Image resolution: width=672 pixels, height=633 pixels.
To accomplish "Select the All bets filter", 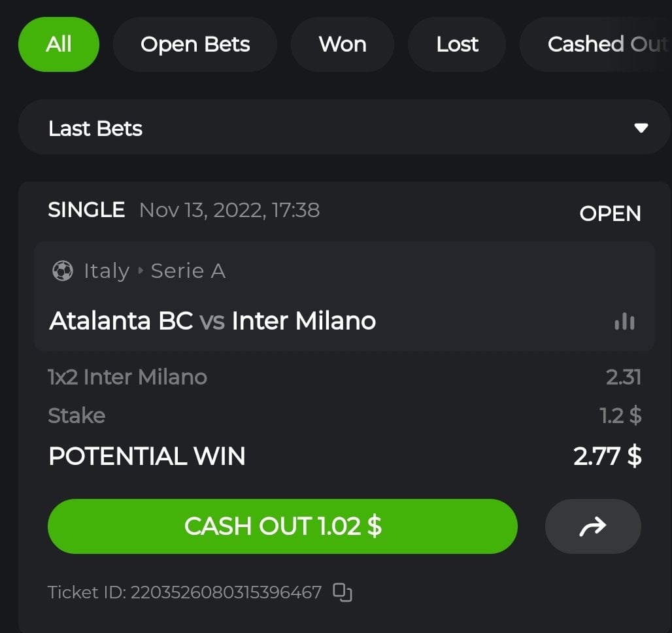I will coord(59,44).
